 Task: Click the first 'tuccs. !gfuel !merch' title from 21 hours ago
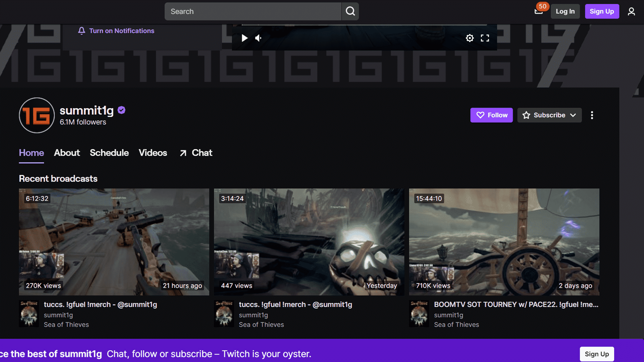pos(100,304)
